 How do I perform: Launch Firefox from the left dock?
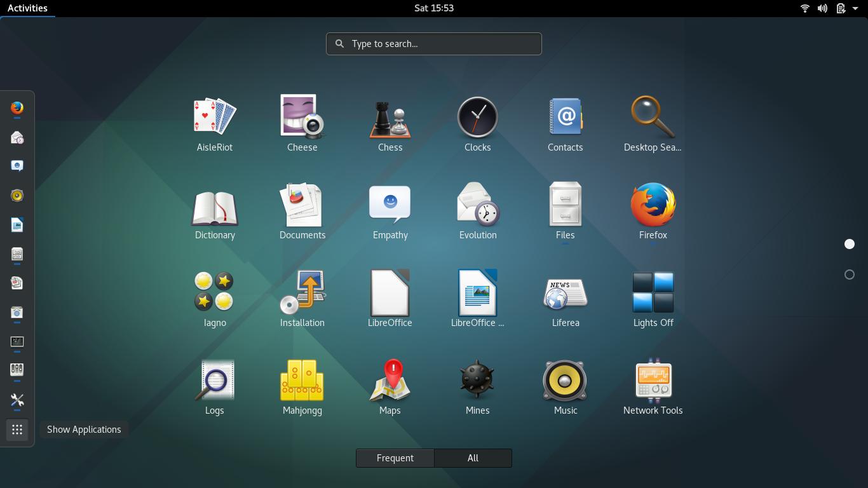(17, 109)
